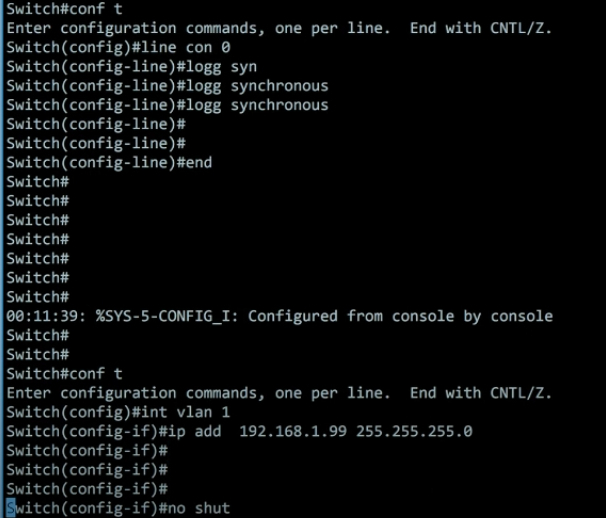Screen dimensions: 606x518
Task: Click the "line con 0" command text
Action: point(186,47)
